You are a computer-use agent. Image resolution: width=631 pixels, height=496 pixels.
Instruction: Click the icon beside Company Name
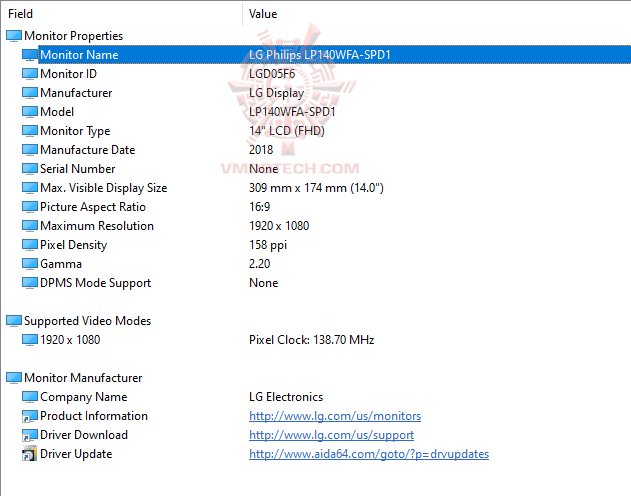click(x=30, y=397)
